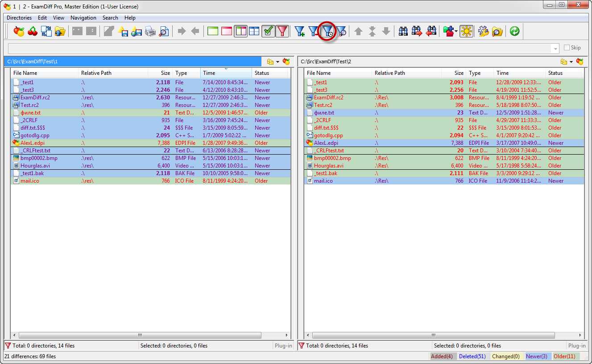Select mail.ico in the right pane
The height and width of the screenshot is (364, 592).
[x=444, y=181]
